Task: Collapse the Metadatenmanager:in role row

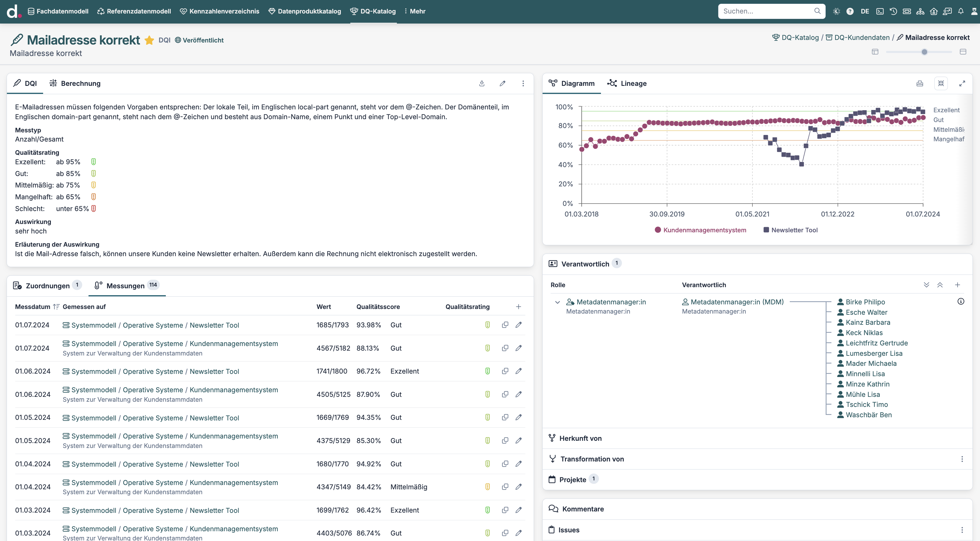Action: (557, 302)
